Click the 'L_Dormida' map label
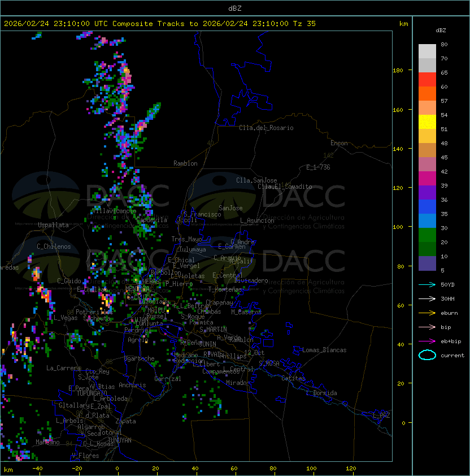Screen dimensions: 470x476 coord(321,393)
